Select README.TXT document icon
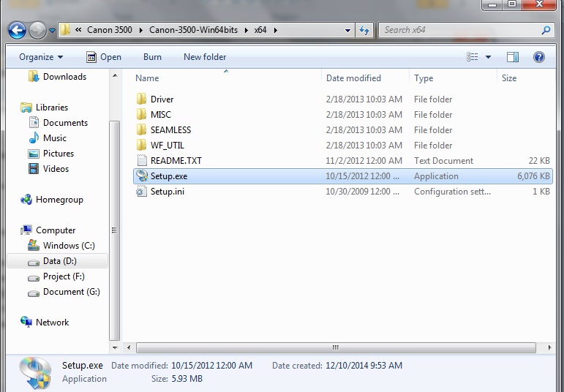 [142, 161]
